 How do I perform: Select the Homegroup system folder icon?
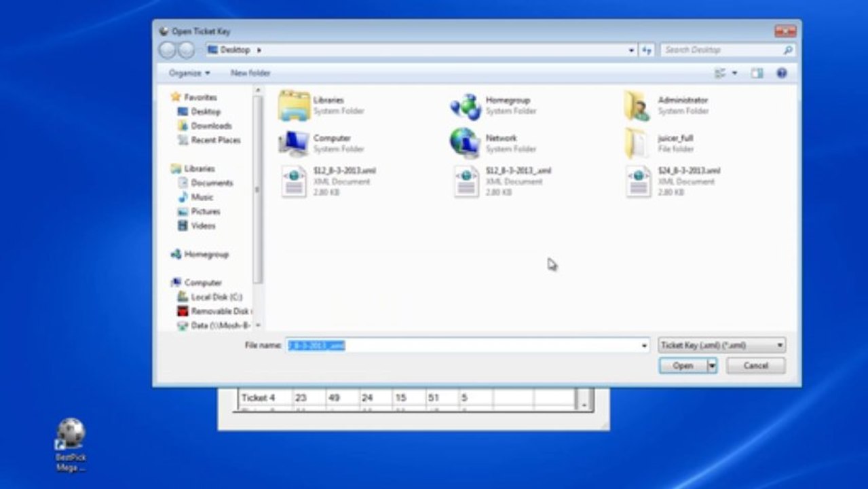click(466, 106)
